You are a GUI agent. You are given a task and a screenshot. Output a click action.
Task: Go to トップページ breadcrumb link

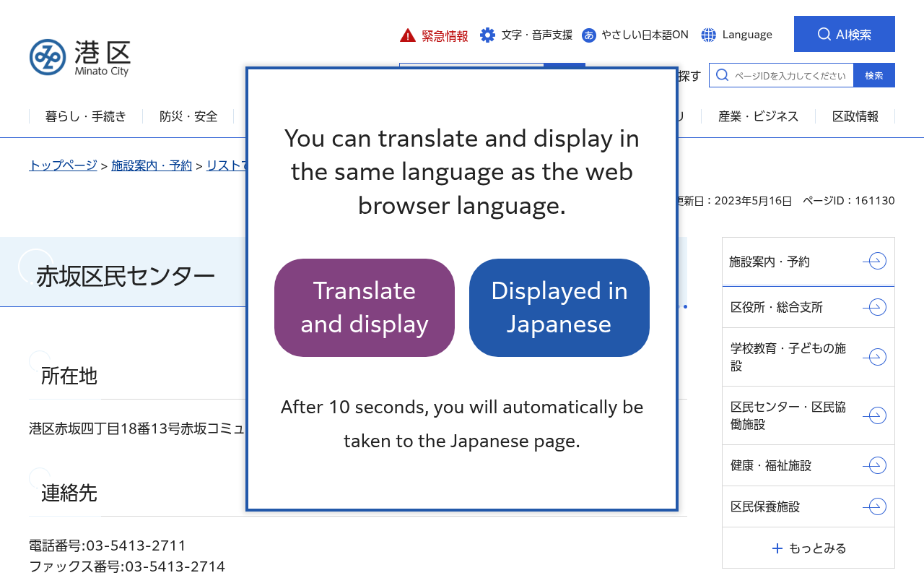click(63, 165)
